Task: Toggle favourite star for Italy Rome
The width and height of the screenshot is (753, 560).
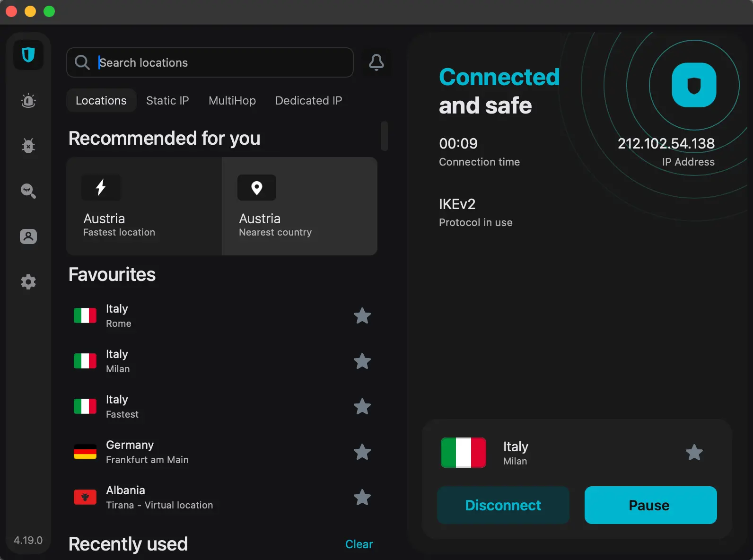Action: point(362,316)
